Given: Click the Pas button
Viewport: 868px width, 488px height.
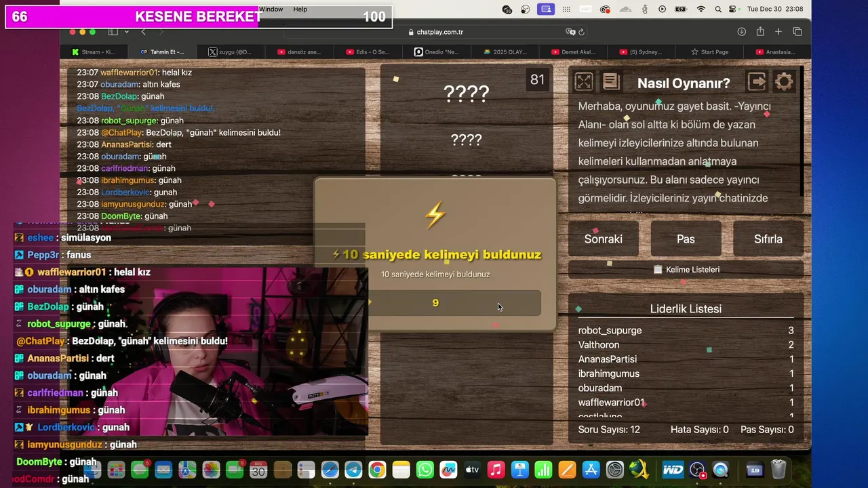Looking at the screenshot, I should click(x=686, y=239).
